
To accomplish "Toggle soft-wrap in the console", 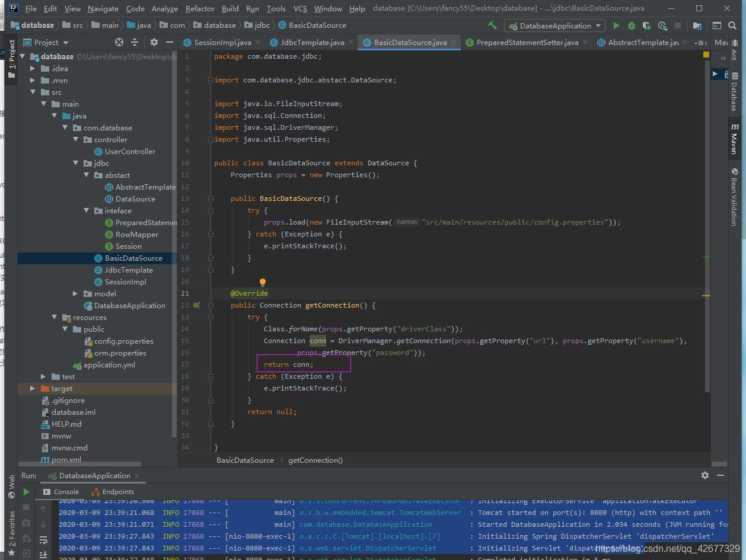I will pos(43,540).
